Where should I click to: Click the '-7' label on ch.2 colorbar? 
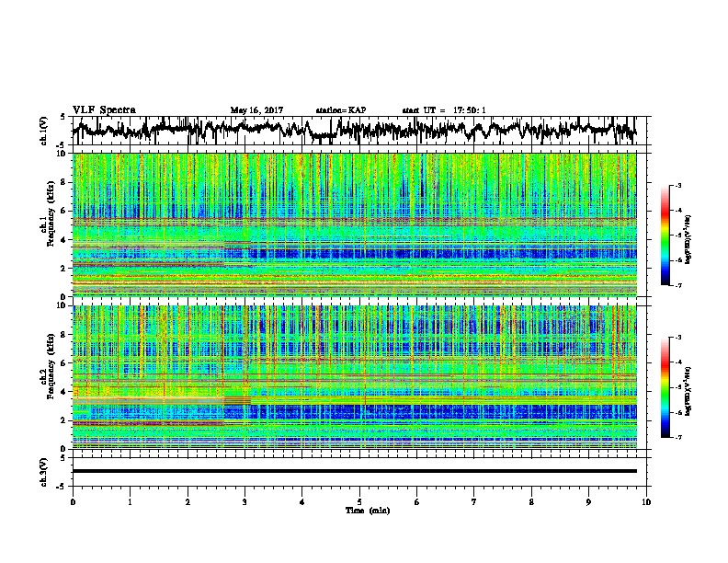click(x=677, y=437)
